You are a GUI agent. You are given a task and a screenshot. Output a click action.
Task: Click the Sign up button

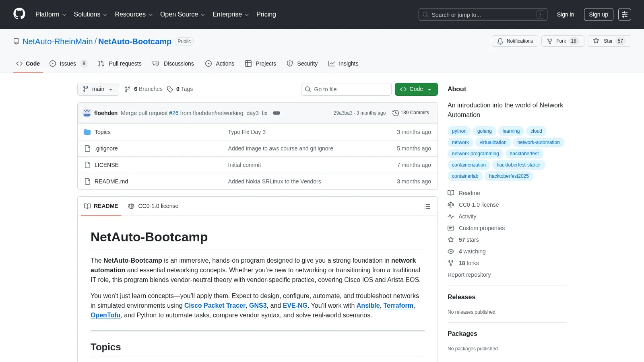tap(599, 14)
